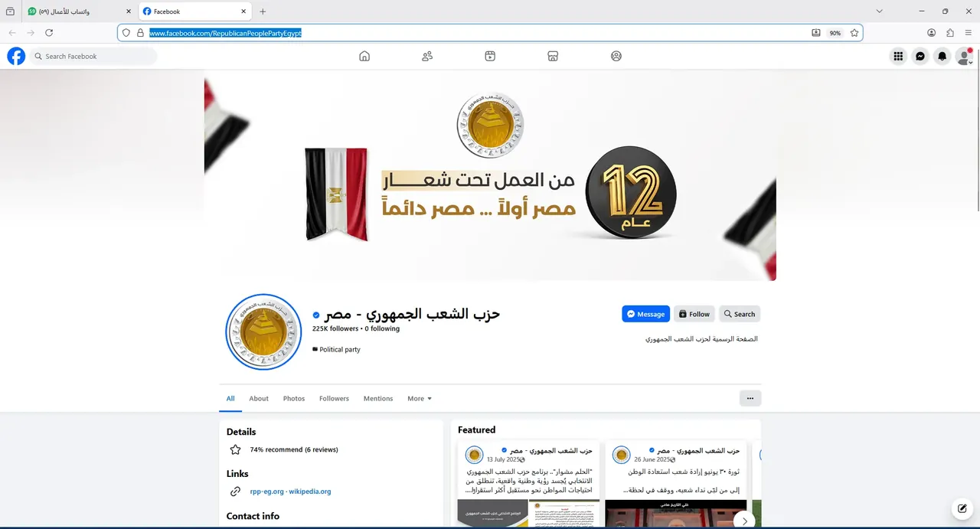Click the link chain icon under Links
Image resolution: width=980 pixels, height=529 pixels.
[x=235, y=491]
